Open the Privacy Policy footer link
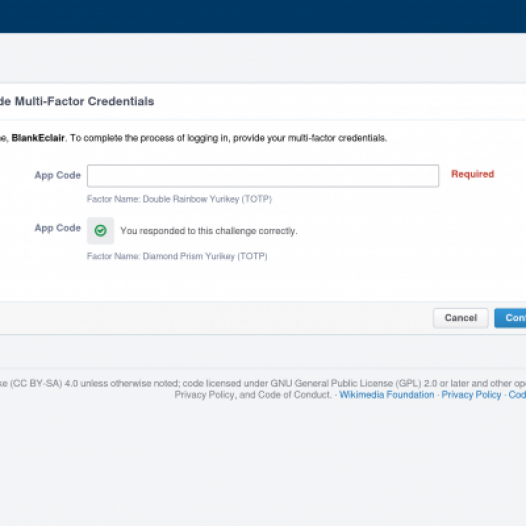526x526 pixels. click(471, 394)
